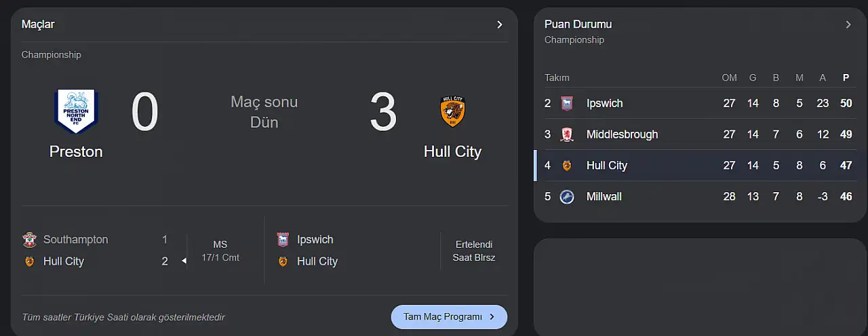This screenshot has width=868, height=336.
Task: Click the Middlesbrough crest in standings
Action: (567, 134)
